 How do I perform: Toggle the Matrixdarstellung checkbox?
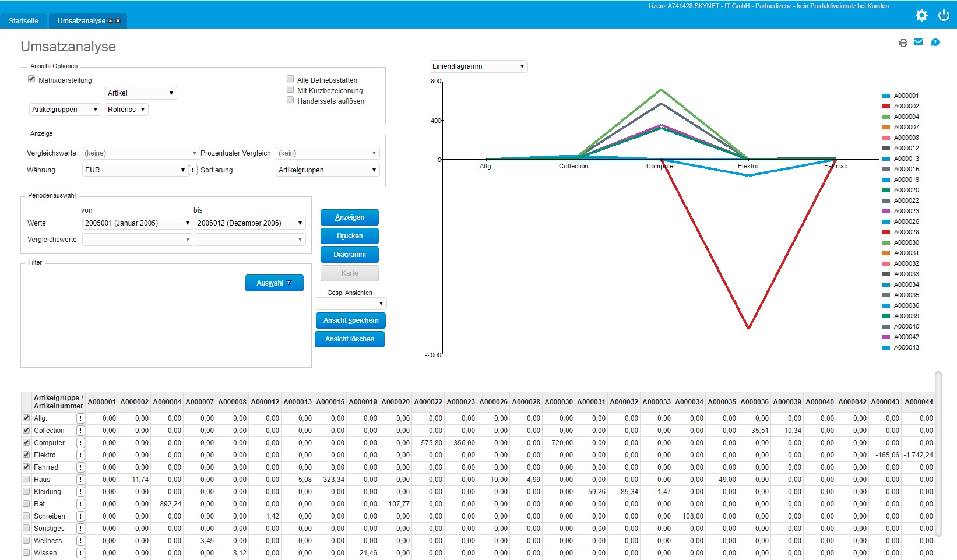31,79
